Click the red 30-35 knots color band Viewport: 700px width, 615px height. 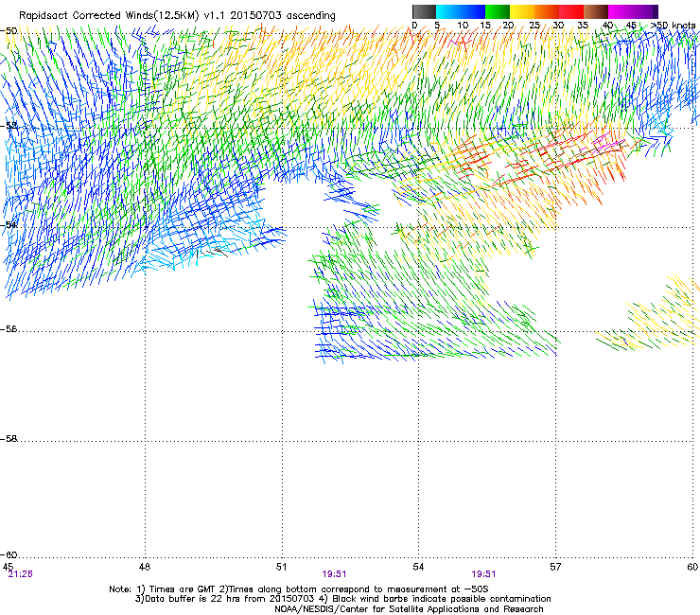tap(571, 11)
